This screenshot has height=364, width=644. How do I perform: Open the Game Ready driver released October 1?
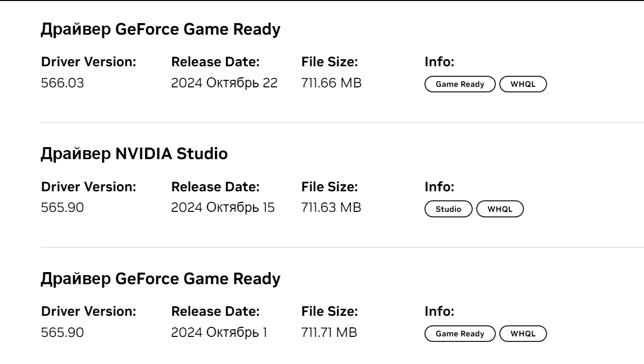pyautogui.click(x=160, y=279)
